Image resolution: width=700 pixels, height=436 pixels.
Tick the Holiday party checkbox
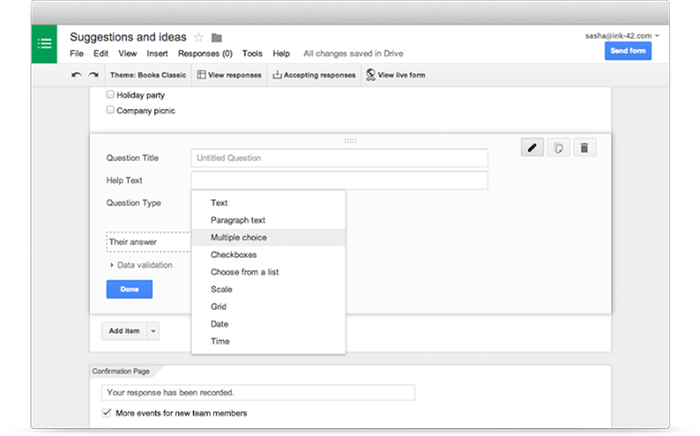pos(111,95)
